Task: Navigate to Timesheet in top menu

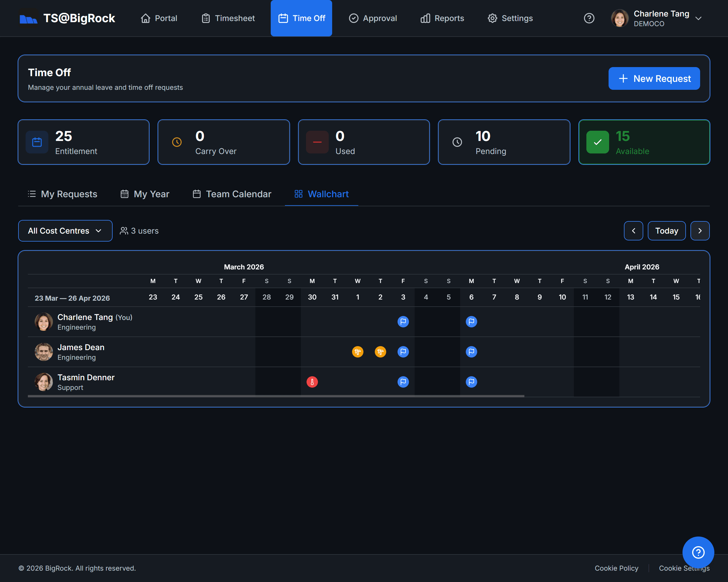Action: [x=228, y=18]
